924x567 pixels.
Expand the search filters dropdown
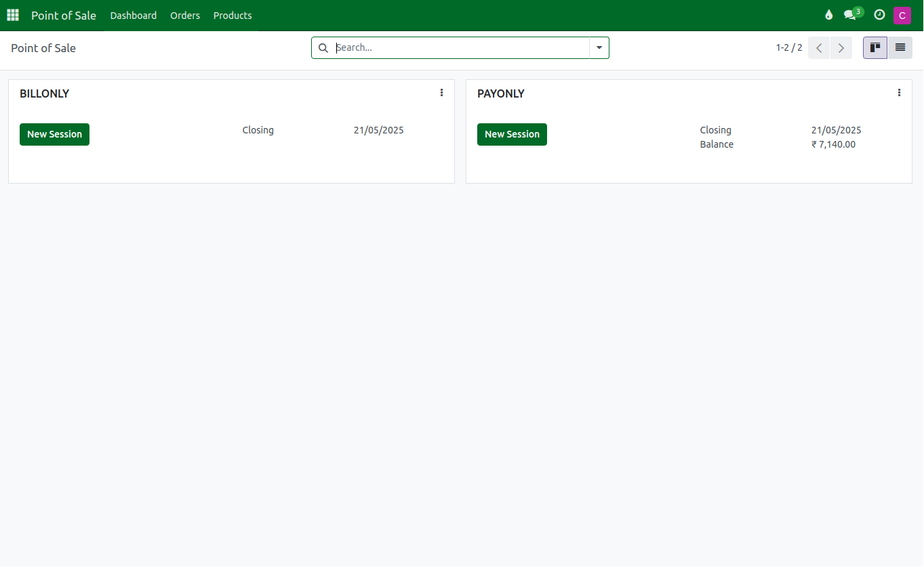click(599, 47)
